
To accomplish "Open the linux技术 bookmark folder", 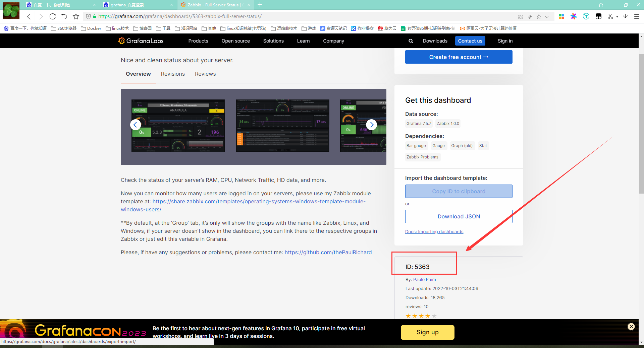I will 117,28.
